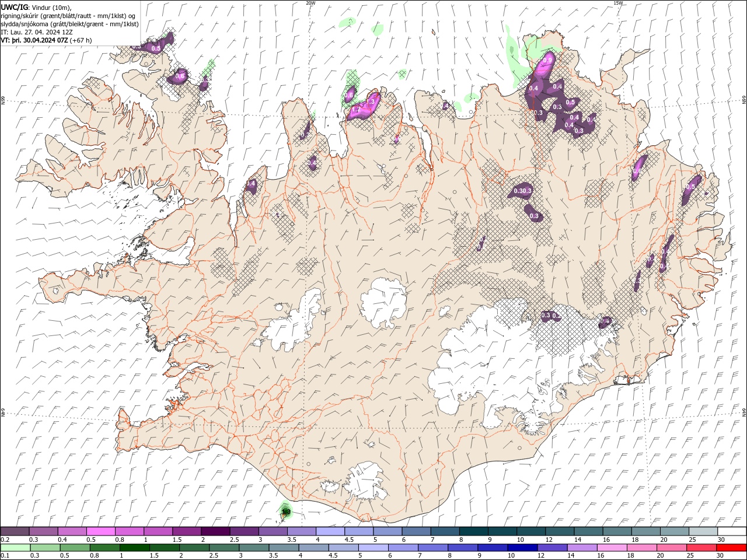Pick the snow legend swatch starting at 20
The image size is (747, 560).
(673, 531)
